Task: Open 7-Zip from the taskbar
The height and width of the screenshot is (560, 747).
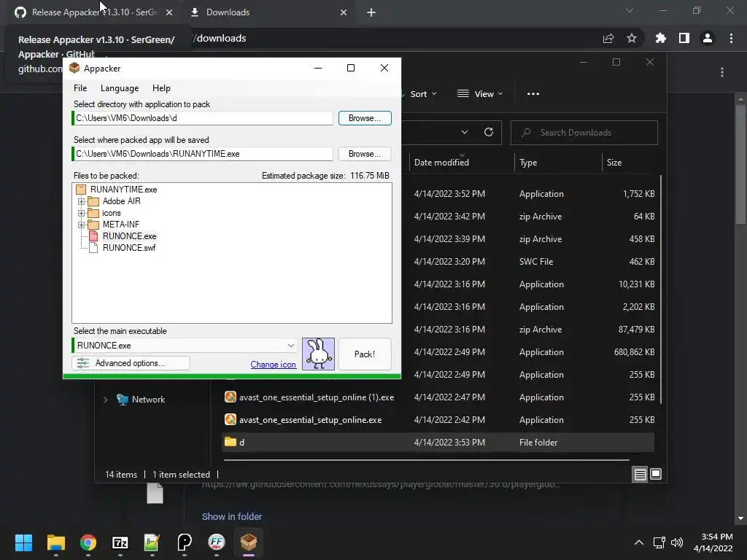Action: click(x=120, y=542)
